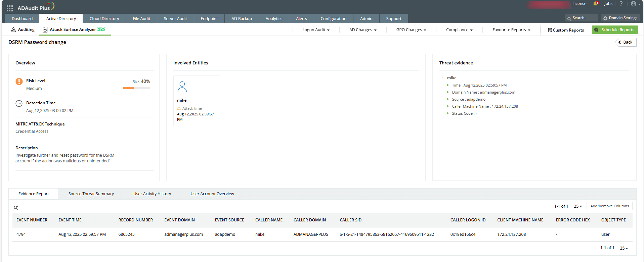The height and width of the screenshot is (262, 644).
Task: Click the Back button
Action: tap(626, 42)
